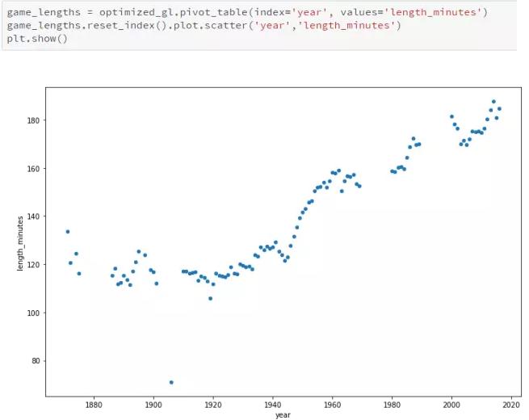Viewport: 529px width, 420px height.
Task: Click the plt.show() line
Action: [37, 39]
